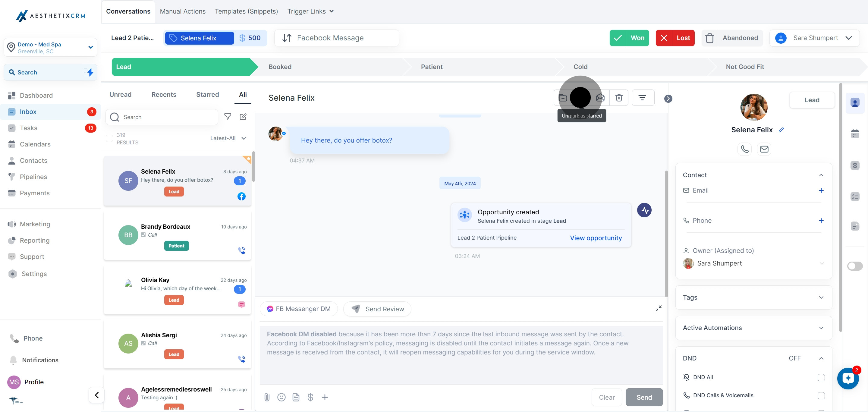Mark the opportunity as Won
Screen dimensions: 868x412
tap(629, 38)
